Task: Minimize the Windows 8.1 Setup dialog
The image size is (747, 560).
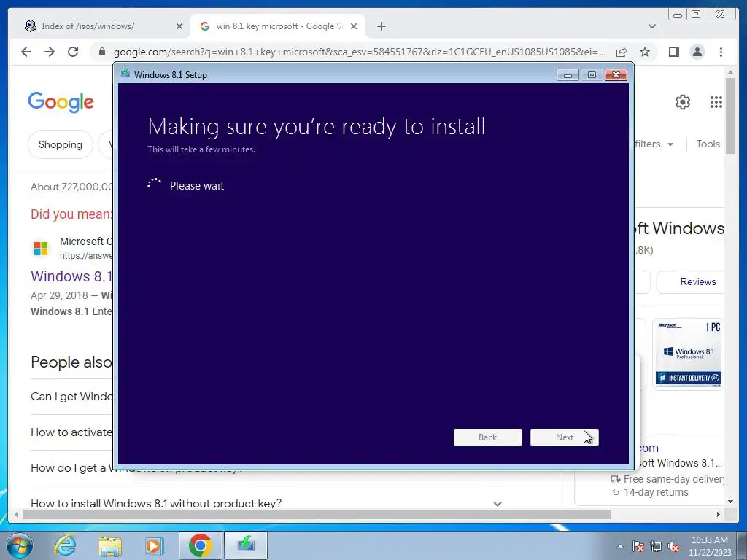Action: click(568, 75)
